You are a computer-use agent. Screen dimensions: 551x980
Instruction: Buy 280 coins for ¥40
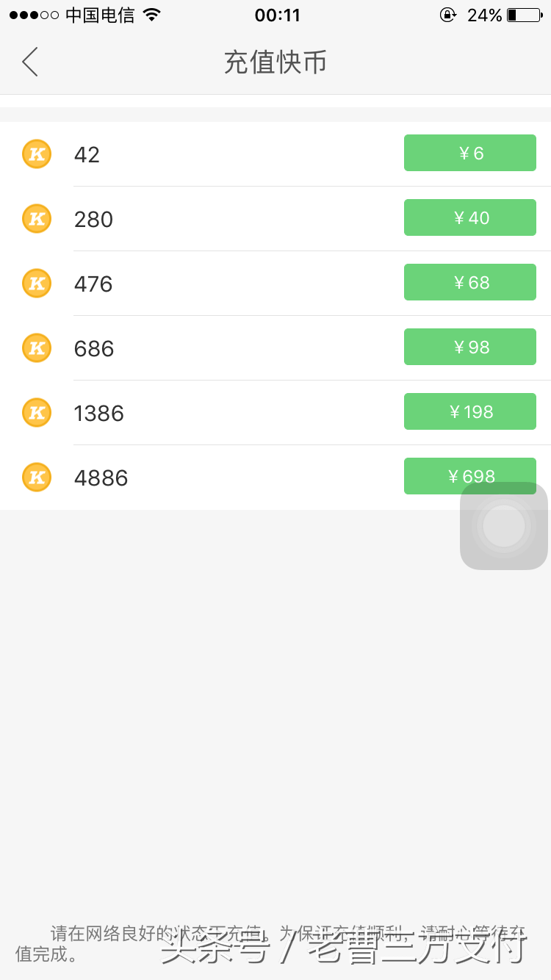pyautogui.click(x=470, y=217)
